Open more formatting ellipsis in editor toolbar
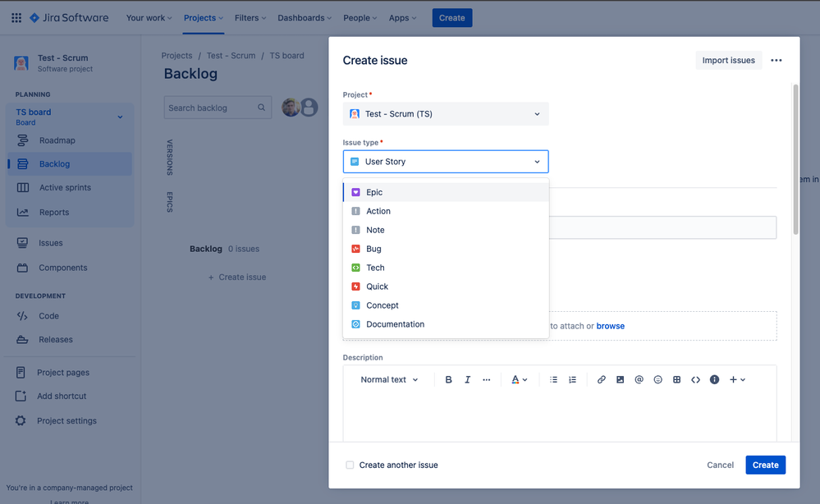 coord(487,379)
